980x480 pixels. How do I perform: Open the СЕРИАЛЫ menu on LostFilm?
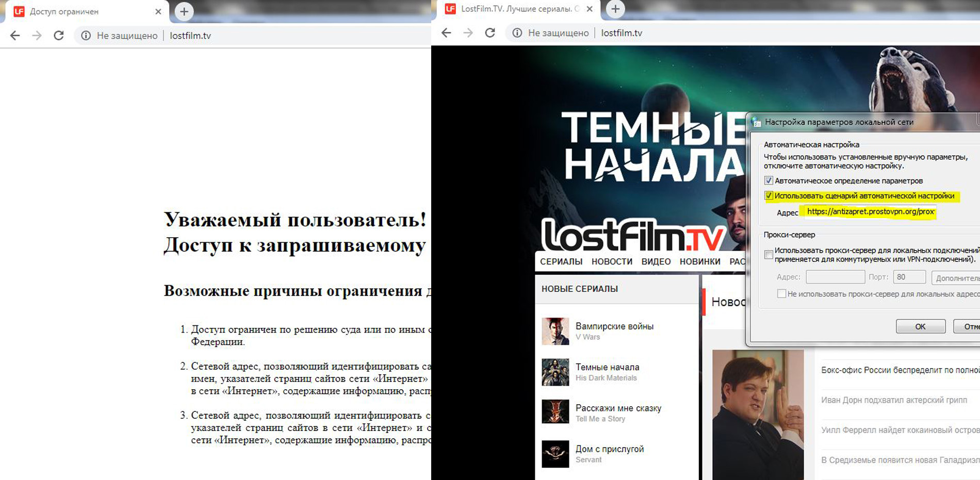coord(561,261)
